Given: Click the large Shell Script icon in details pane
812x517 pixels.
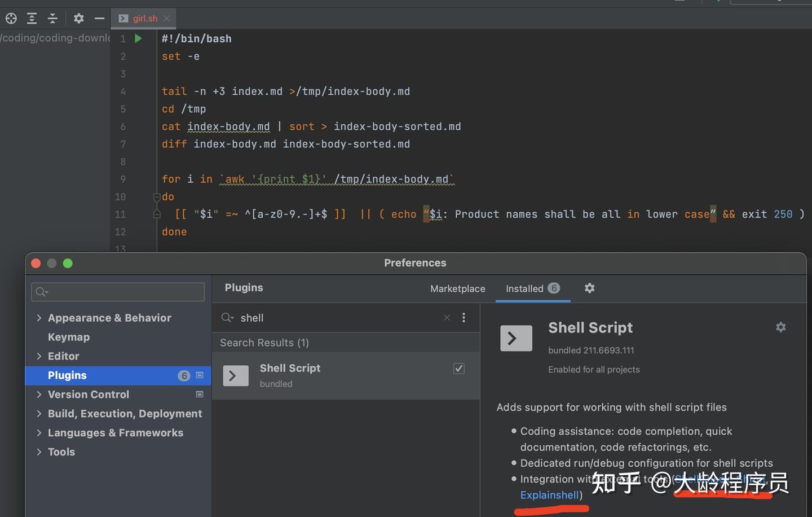Looking at the screenshot, I should (x=516, y=339).
